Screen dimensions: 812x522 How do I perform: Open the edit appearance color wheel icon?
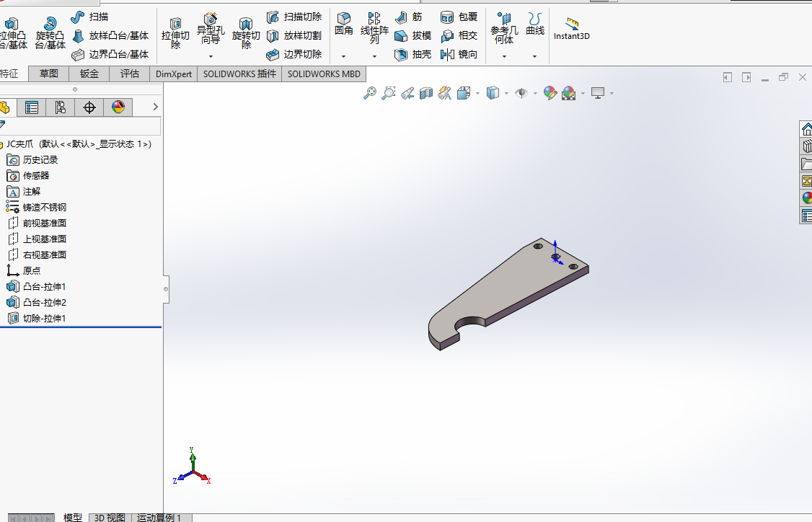(550, 93)
